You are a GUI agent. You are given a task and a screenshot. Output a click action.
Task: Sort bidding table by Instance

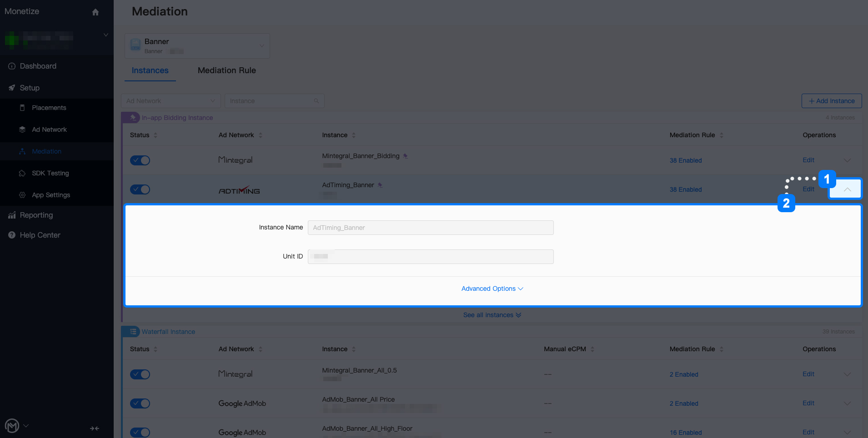pos(354,135)
